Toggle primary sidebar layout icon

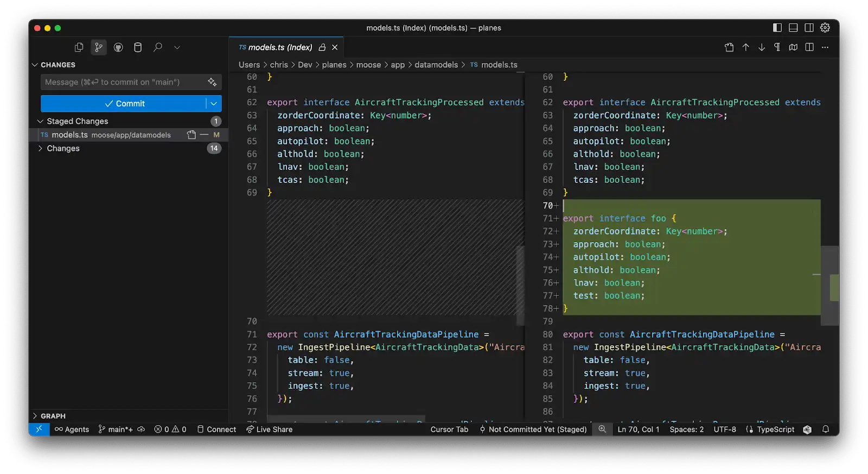777,28
